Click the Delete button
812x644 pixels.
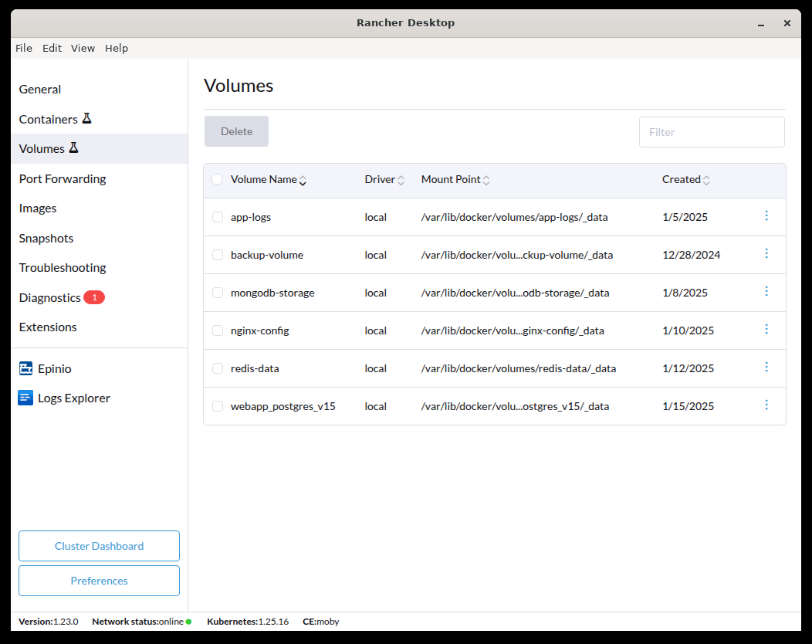tap(236, 131)
